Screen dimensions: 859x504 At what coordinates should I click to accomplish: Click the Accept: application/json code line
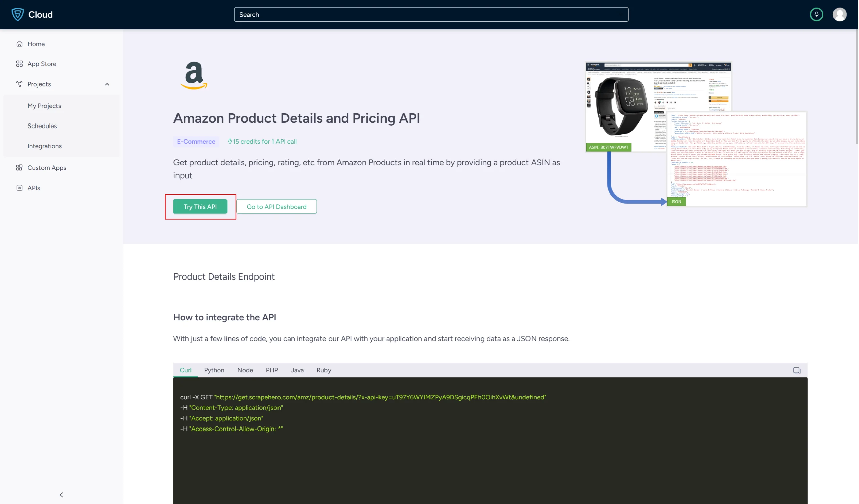222,418
